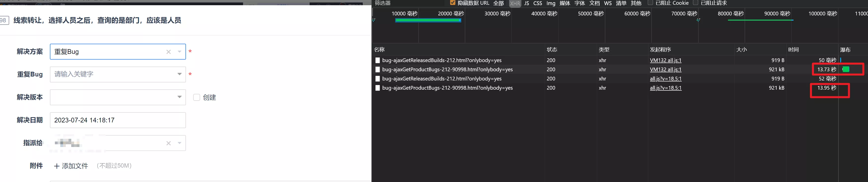Screen dimensions: 868x182
Task: Select bug-ajaxGetReleasedBuilds request taking 52 毫秒
Action: (x=442, y=78)
